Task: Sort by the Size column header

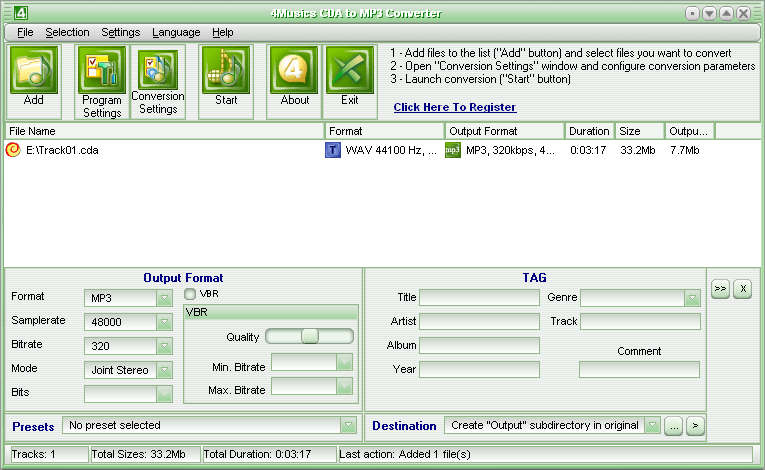Action: pyautogui.click(x=640, y=131)
